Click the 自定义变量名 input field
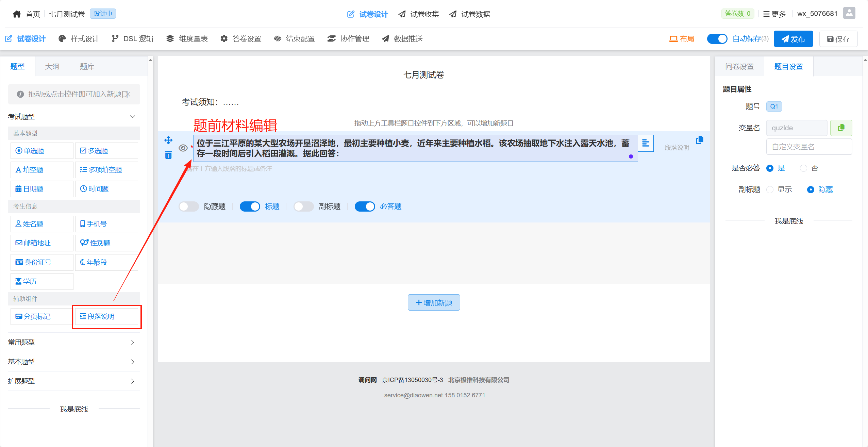Viewport: 868px width, 447px height. (809, 147)
